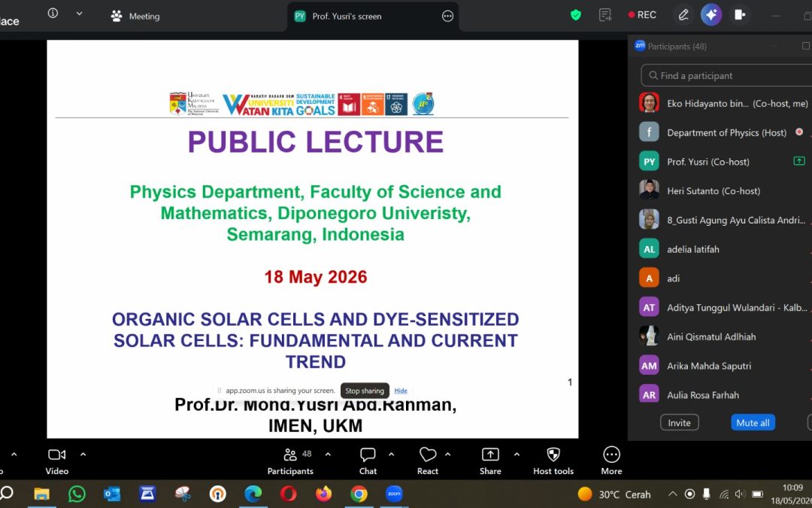Click the green encryption shield icon

click(x=576, y=15)
